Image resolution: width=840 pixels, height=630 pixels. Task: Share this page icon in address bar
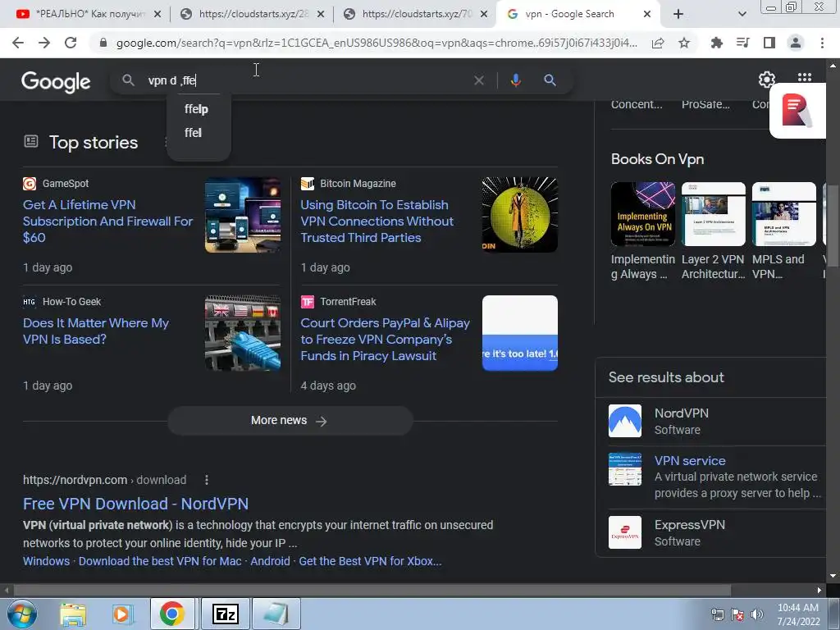pos(658,43)
